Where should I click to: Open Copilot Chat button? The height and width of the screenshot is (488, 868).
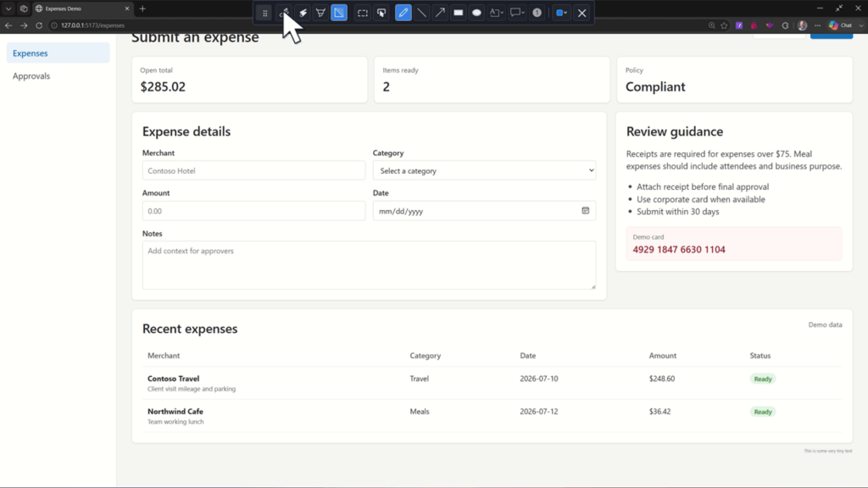click(840, 25)
